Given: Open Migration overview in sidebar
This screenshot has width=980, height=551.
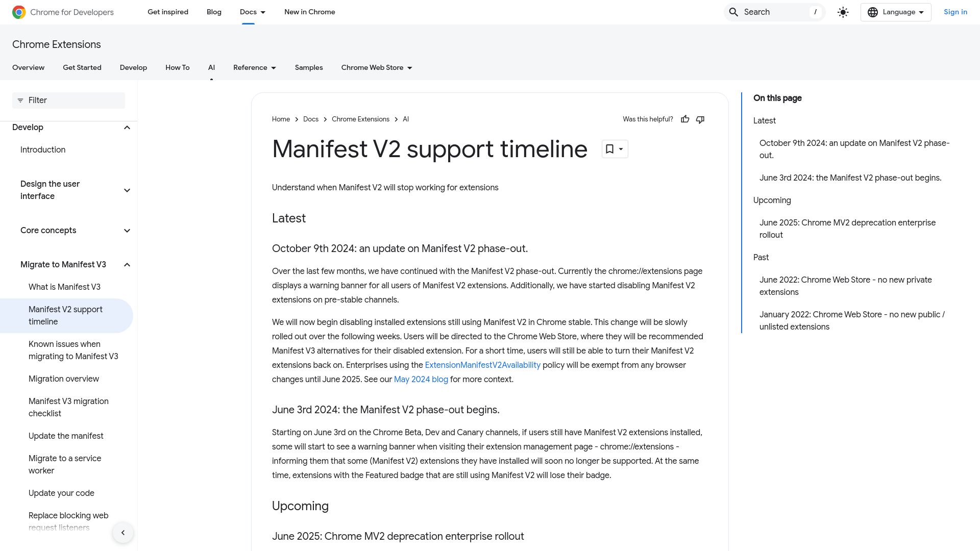Looking at the screenshot, I should tap(64, 379).
